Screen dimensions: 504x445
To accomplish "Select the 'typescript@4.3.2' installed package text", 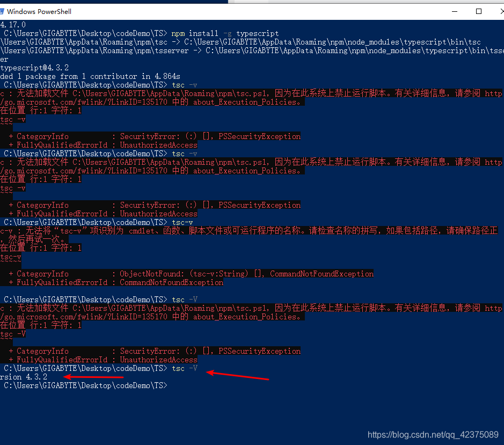I will (32, 67).
